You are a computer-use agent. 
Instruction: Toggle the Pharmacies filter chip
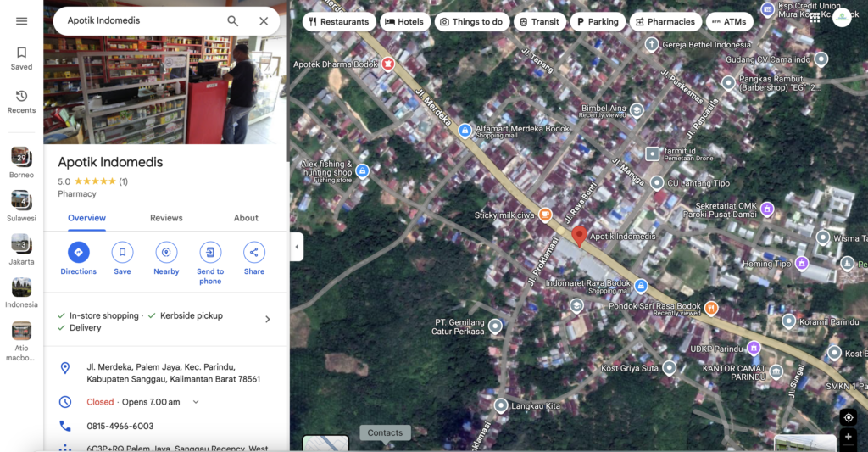tap(665, 22)
